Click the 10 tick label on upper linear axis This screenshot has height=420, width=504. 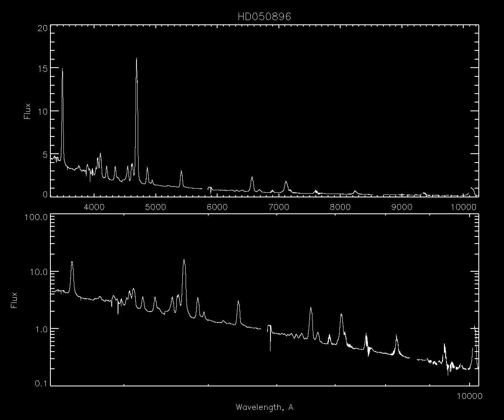pyautogui.click(x=42, y=111)
